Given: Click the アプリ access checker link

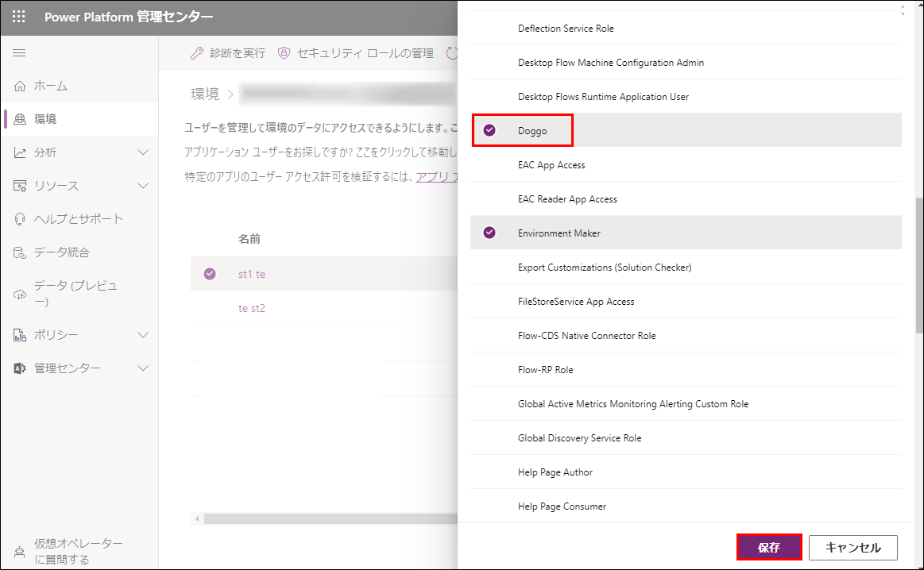Looking at the screenshot, I should (x=437, y=177).
